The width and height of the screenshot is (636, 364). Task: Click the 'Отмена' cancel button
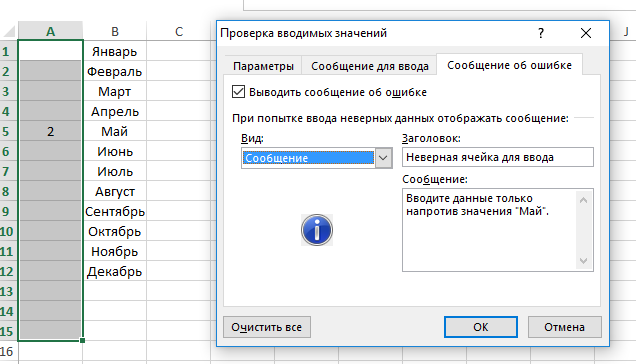(565, 327)
